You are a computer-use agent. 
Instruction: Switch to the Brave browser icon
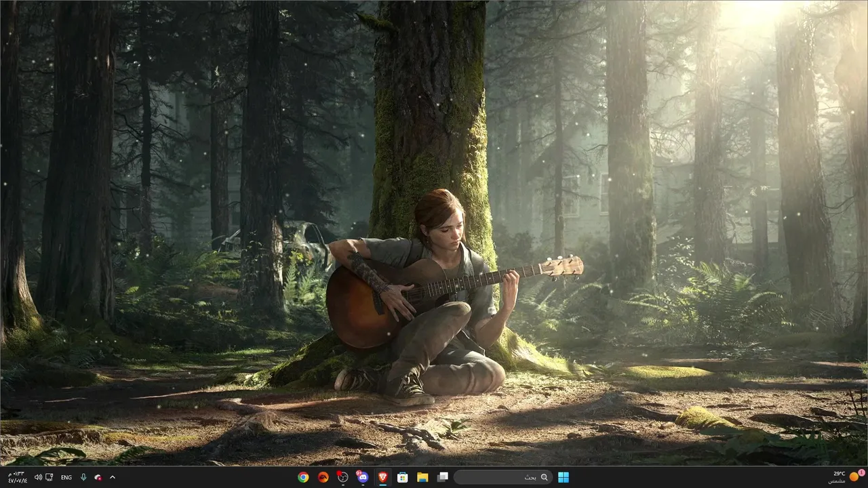tap(382, 477)
